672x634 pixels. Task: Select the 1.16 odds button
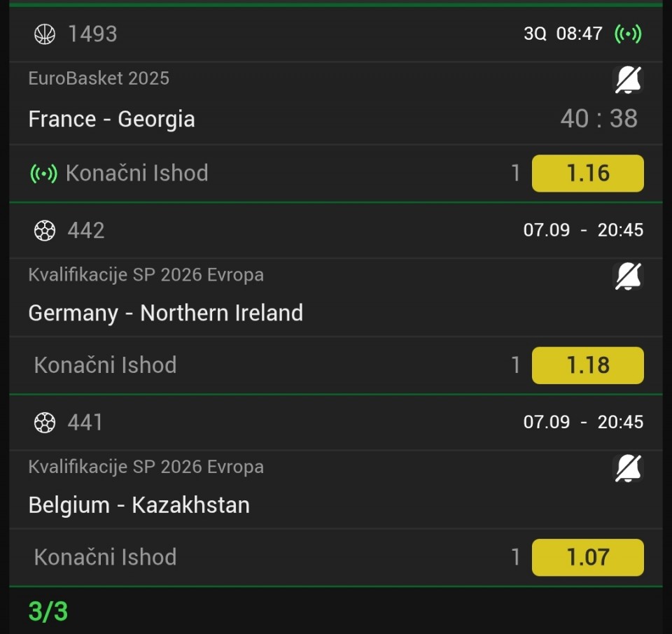(587, 174)
